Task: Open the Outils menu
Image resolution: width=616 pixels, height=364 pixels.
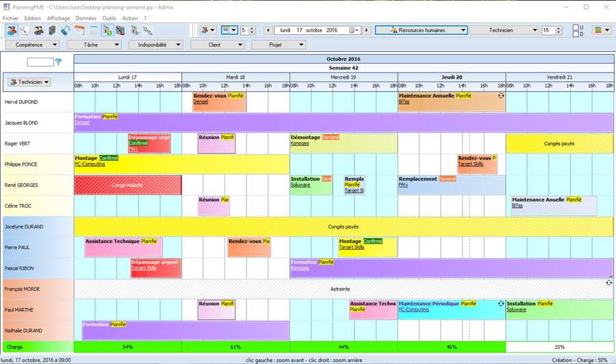Action: (x=110, y=18)
